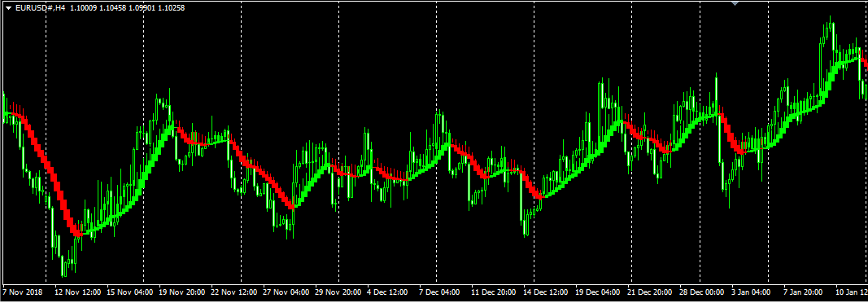Click the 19 Nov 20:00 time label
The width and height of the screenshot is (868, 303).
pyautogui.click(x=181, y=292)
